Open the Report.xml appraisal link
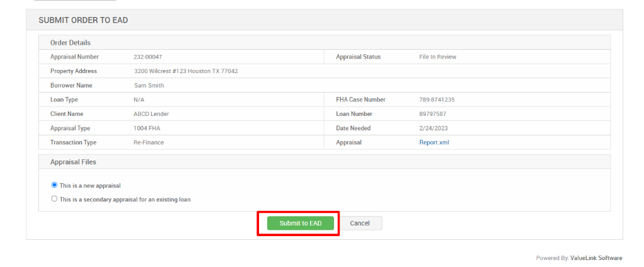 (x=434, y=142)
